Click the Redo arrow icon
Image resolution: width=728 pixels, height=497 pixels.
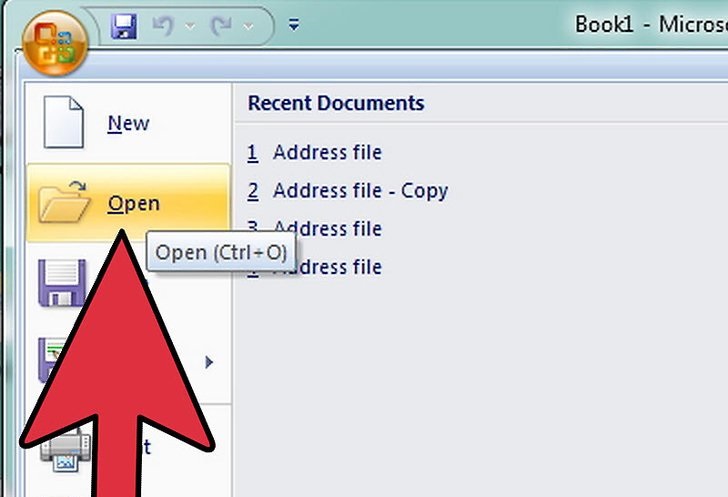click(221, 25)
